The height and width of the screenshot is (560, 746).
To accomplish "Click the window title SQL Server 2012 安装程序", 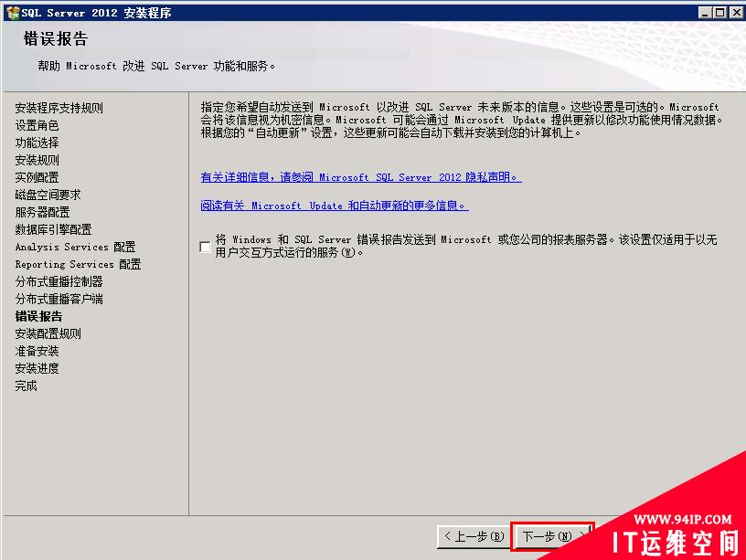I will point(97,13).
